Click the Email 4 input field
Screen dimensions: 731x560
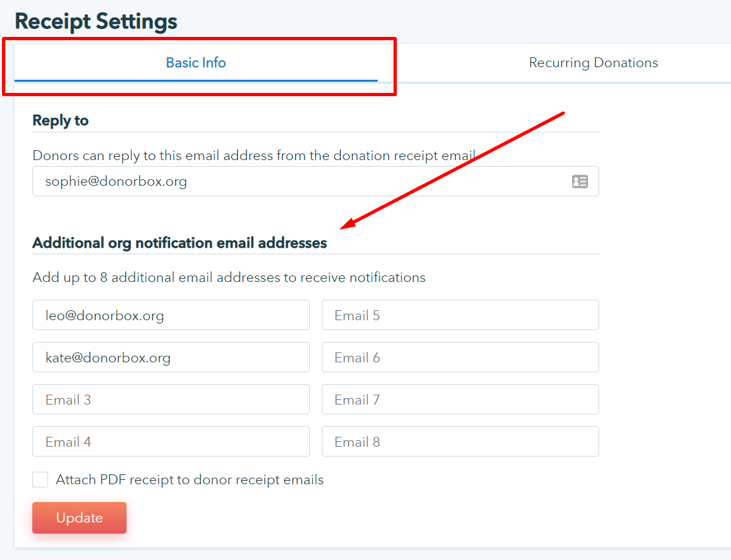click(x=171, y=441)
